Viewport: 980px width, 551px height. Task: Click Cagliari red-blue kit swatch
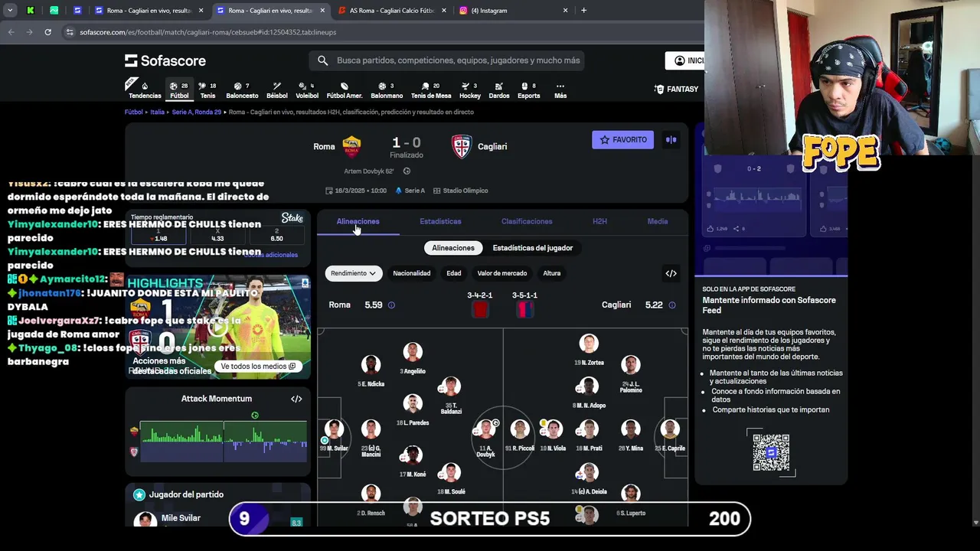[524, 309]
